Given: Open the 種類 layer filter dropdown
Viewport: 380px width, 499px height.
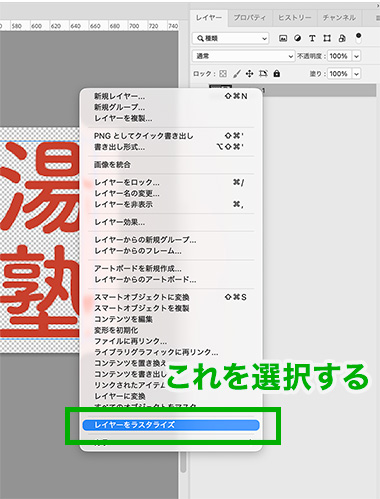Looking at the screenshot, I should (230, 38).
